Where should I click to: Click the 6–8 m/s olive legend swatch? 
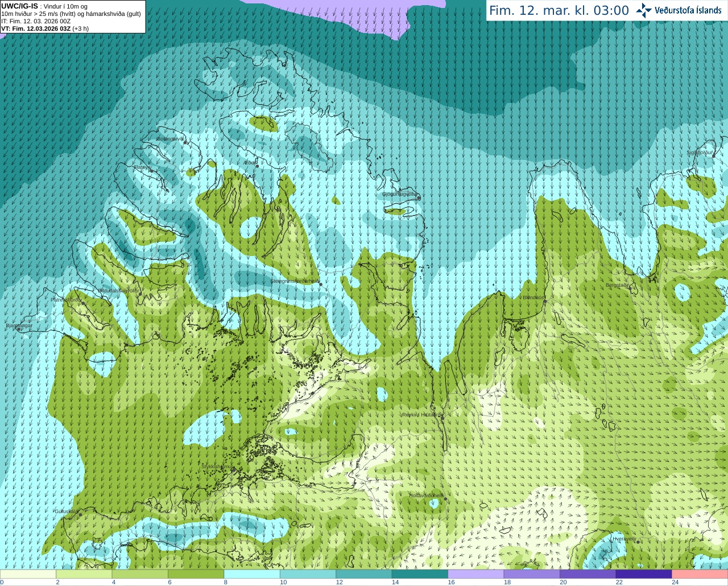196,573
